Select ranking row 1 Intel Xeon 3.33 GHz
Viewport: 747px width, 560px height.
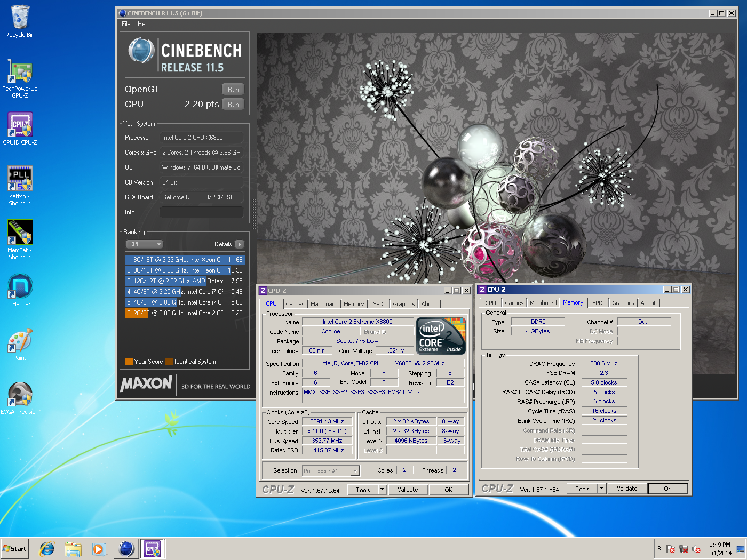click(185, 260)
